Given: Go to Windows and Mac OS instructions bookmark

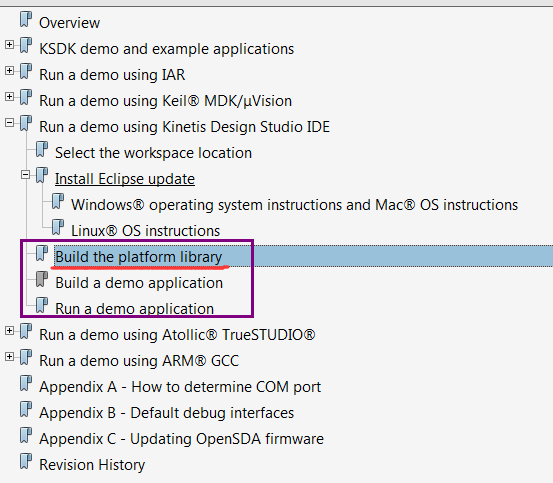Looking at the screenshot, I should click(x=294, y=205).
